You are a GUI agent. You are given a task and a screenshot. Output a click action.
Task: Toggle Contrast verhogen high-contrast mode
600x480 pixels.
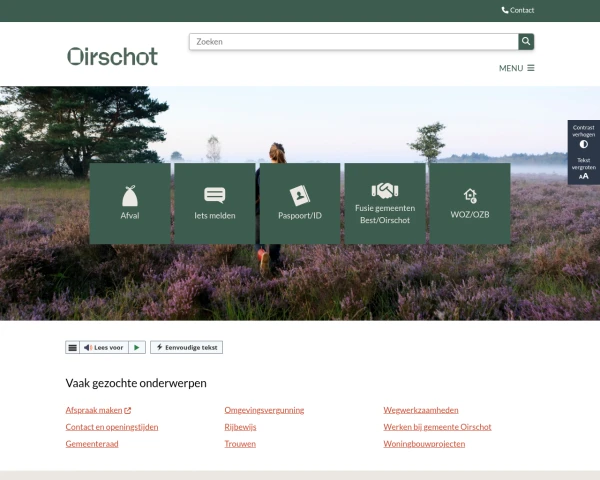(584, 136)
